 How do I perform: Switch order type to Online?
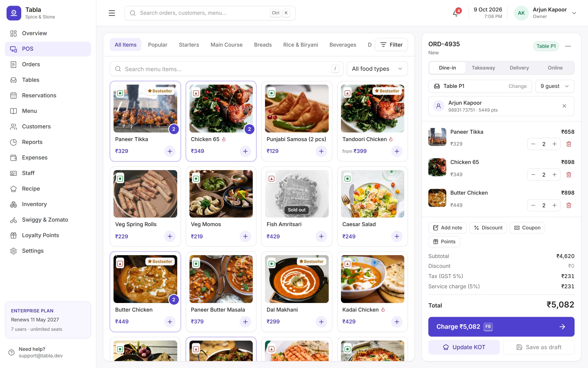pyautogui.click(x=555, y=68)
